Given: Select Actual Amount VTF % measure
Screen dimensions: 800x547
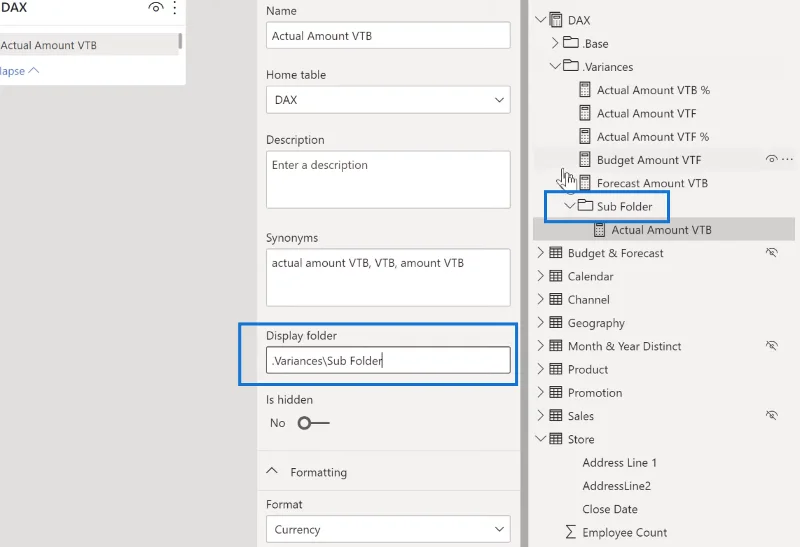Looking at the screenshot, I should point(653,136).
